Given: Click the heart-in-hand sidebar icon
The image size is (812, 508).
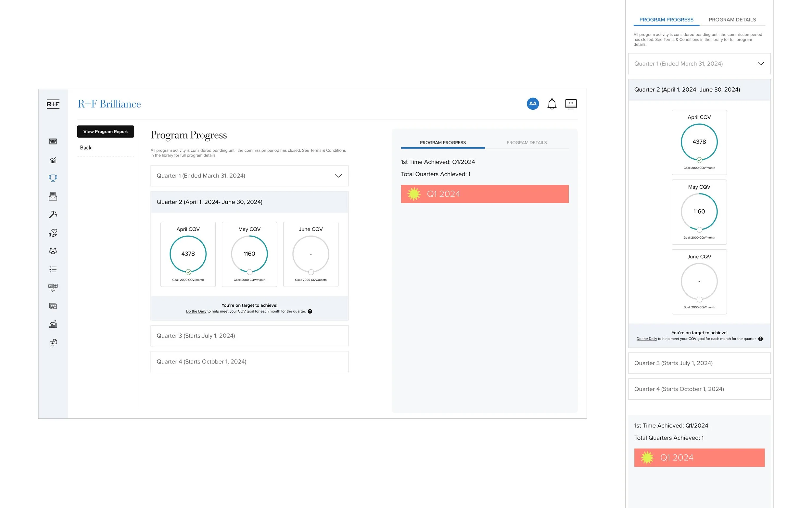Looking at the screenshot, I should [53, 232].
